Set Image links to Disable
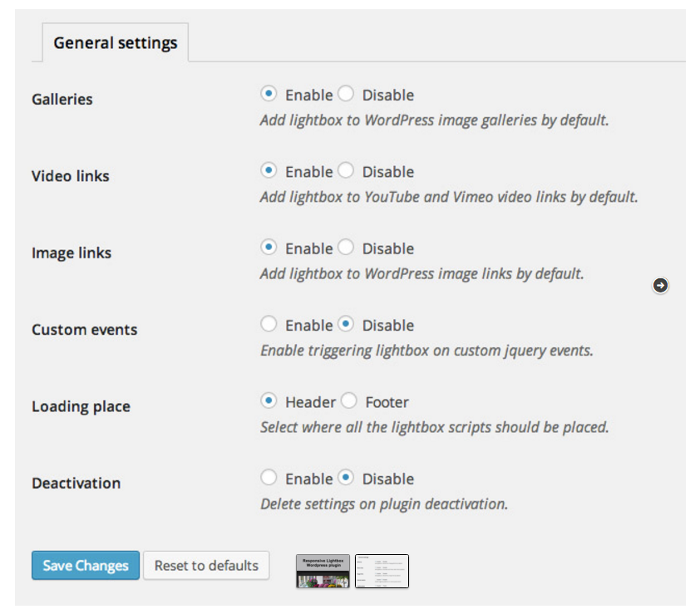700x614 pixels. point(346,247)
